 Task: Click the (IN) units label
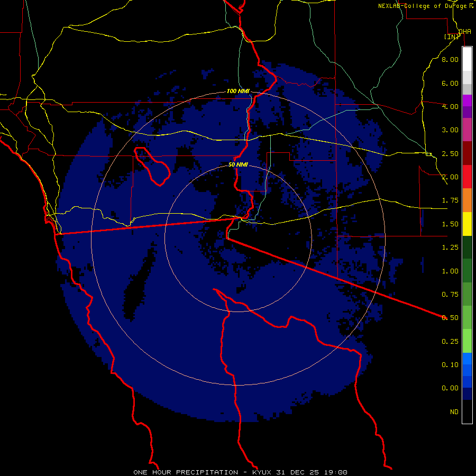tap(452, 36)
